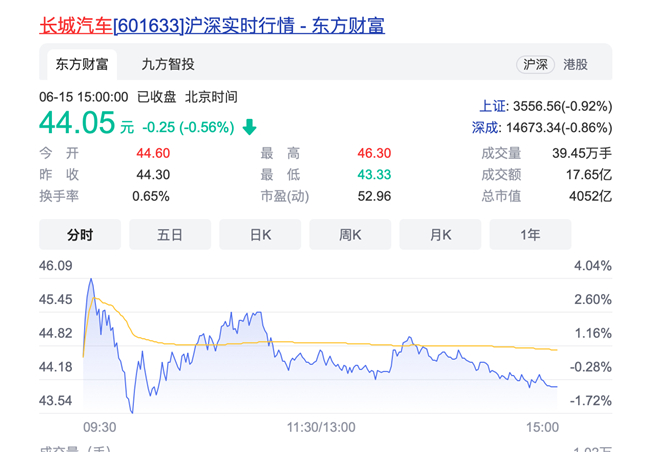Show the 分时 intraday chart
Image resolution: width=650 pixels, height=452 pixels.
click(x=80, y=235)
